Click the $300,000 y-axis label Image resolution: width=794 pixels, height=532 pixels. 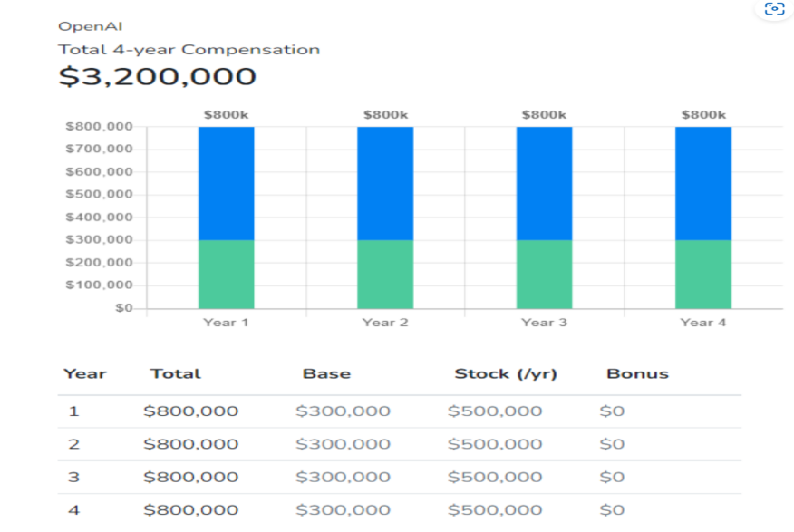tap(100, 239)
